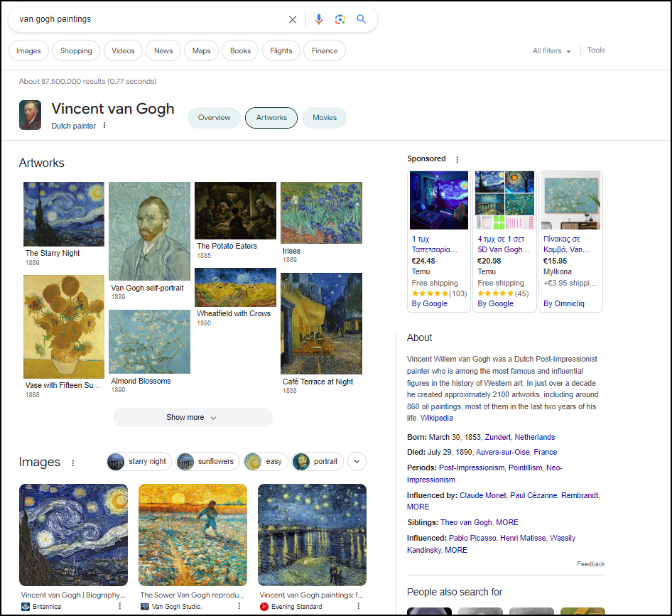672x616 pixels.
Task: Open Google Lens image search icon
Action: [x=340, y=19]
